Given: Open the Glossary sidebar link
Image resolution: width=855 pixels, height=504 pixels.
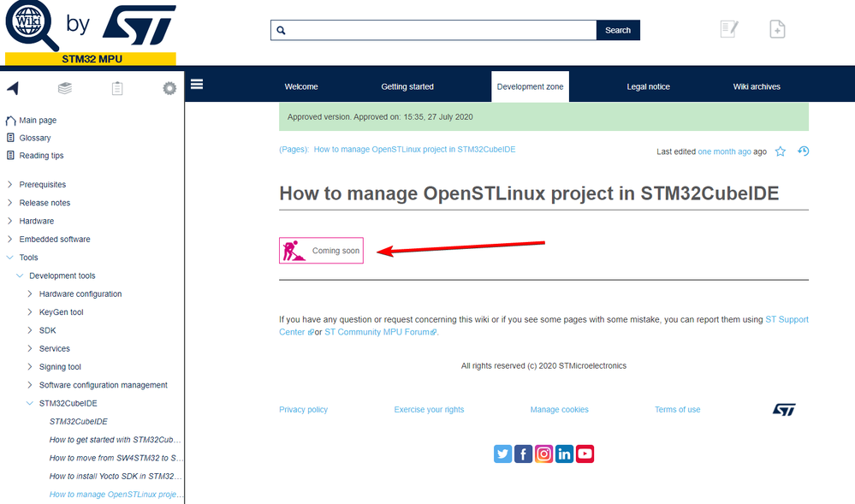Looking at the screenshot, I should (35, 138).
